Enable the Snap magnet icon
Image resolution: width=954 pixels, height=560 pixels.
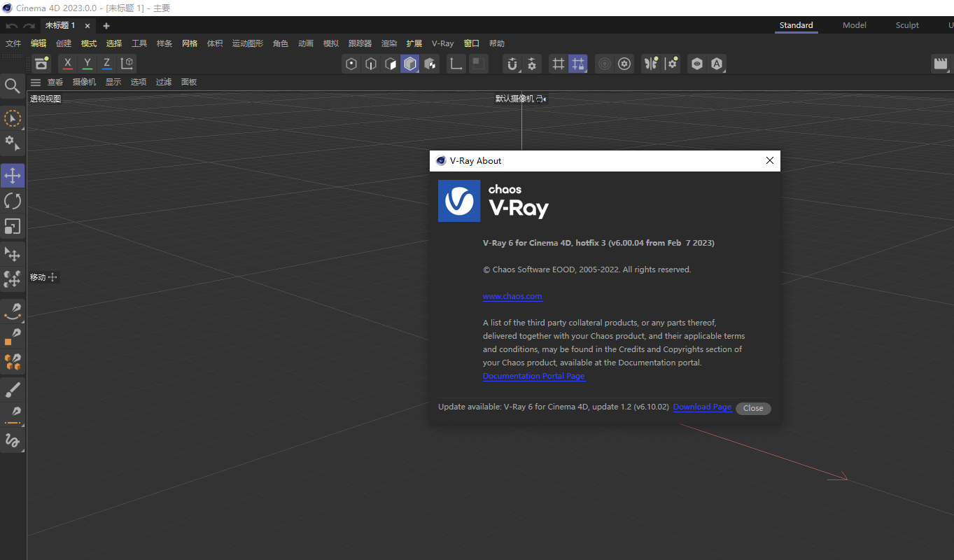512,64
